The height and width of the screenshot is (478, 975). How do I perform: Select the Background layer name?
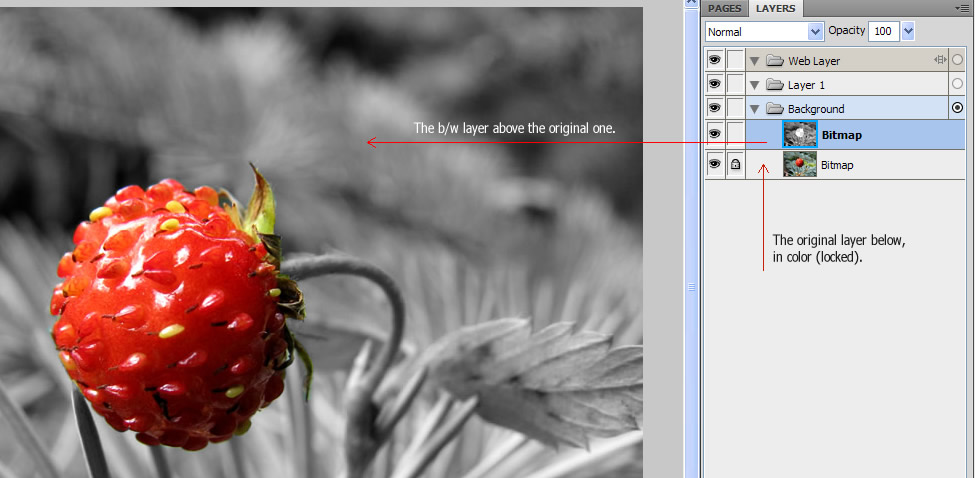point(816,109)
